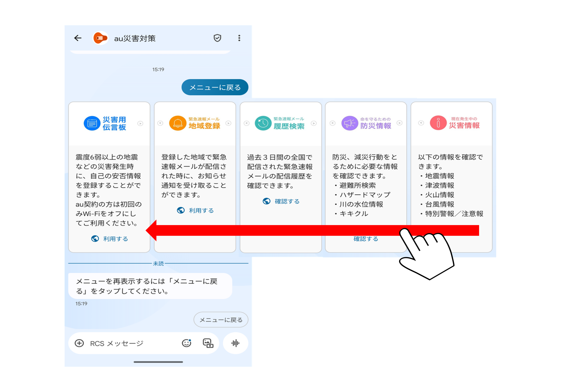Screen dimensions: 561x392
Task: Tap the verified shield badge
Action: [x=217, y=38]
